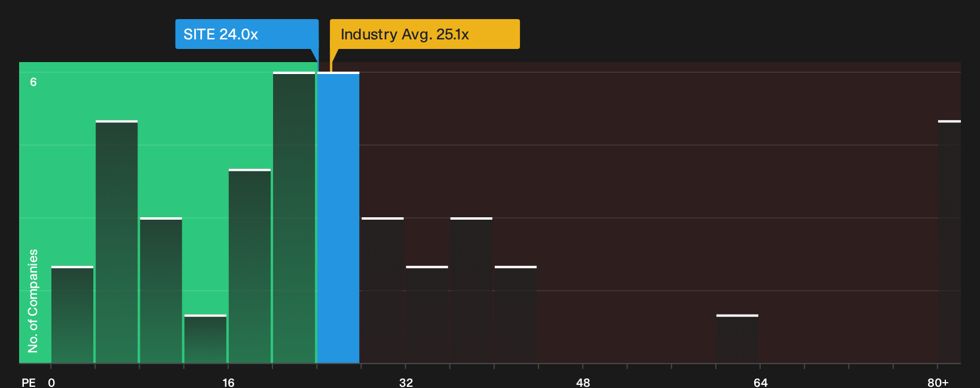Click the second green bar after PE 0

[117, 242]
